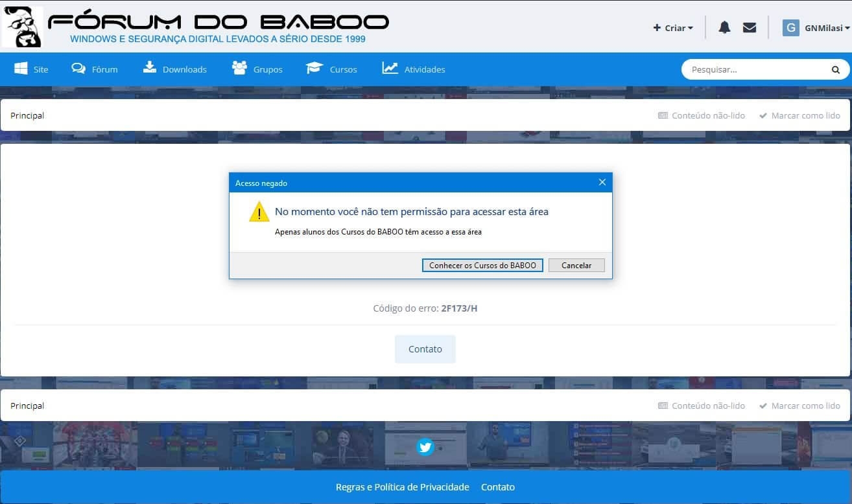Click the Contato button below error code
This screenshot has width=852, height=504.
(x=425, y=349)
